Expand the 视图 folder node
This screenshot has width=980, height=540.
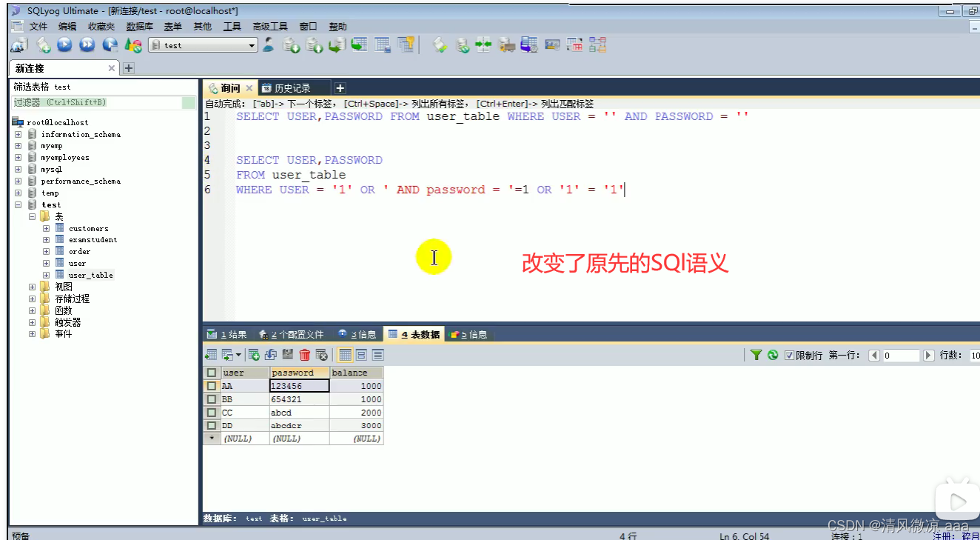[x=32, y=287]
